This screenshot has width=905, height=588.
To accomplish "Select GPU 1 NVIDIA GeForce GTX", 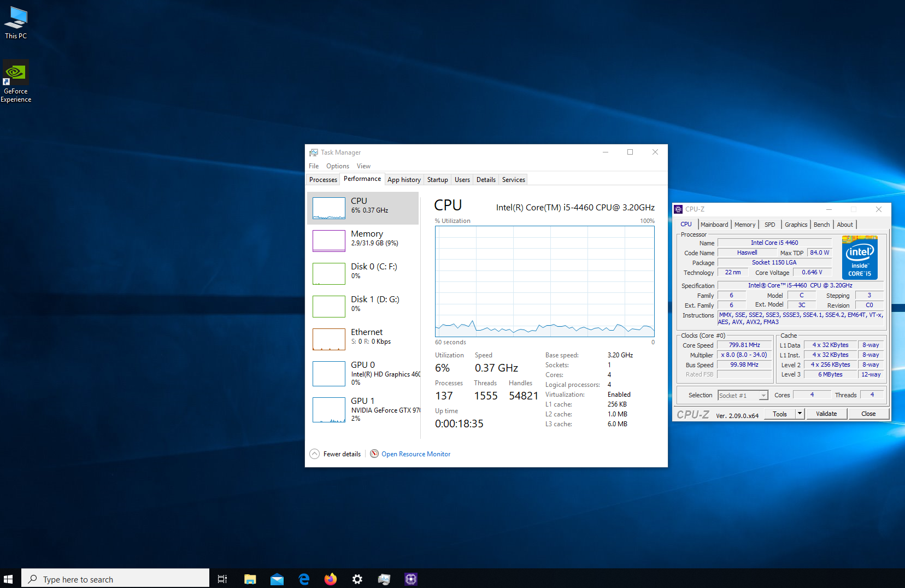I will pos(363,409).
